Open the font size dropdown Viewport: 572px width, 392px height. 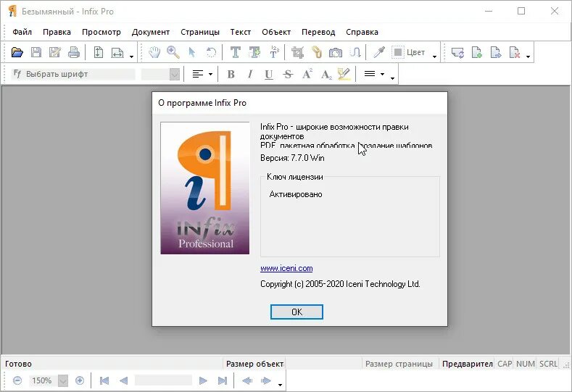175,75
